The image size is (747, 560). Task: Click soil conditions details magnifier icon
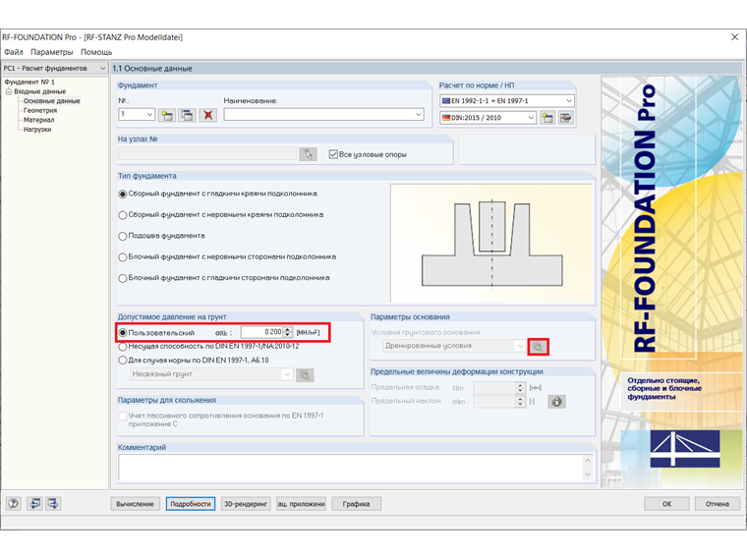538,347
